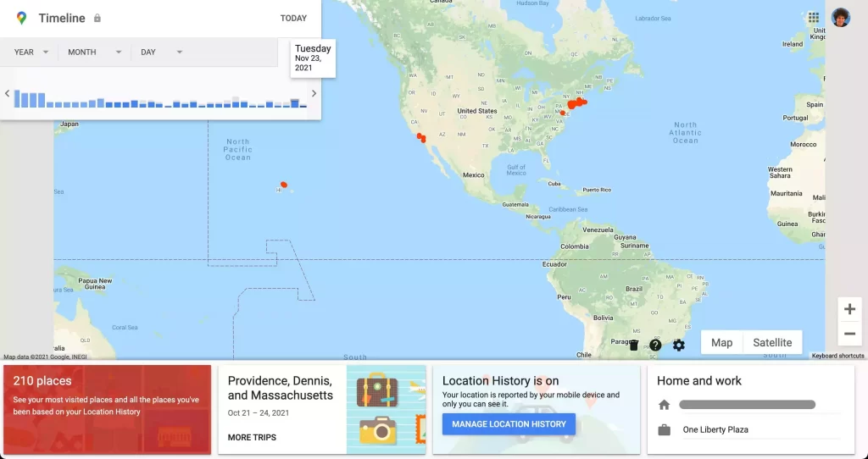Image resolution: width=868 pixels, height=459 pixels.
Task: Switch to Map view
Action: click(x=722, y=342)
